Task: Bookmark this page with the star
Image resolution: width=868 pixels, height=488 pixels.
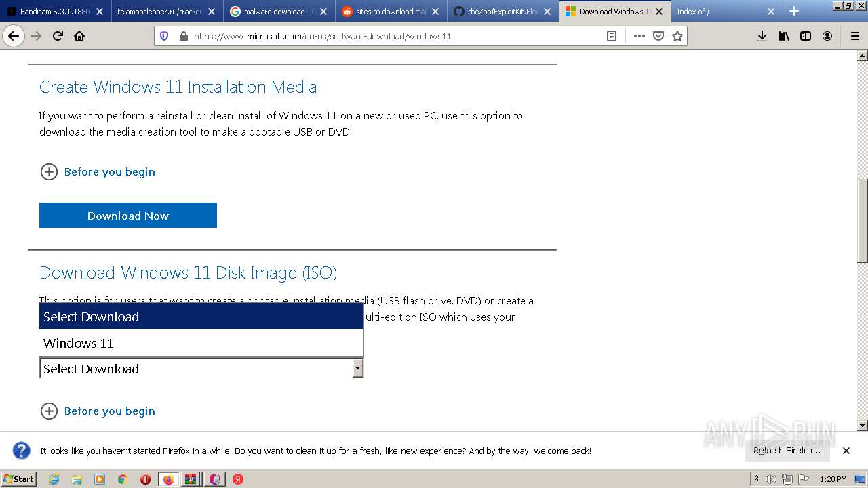Action: point(677,36)
